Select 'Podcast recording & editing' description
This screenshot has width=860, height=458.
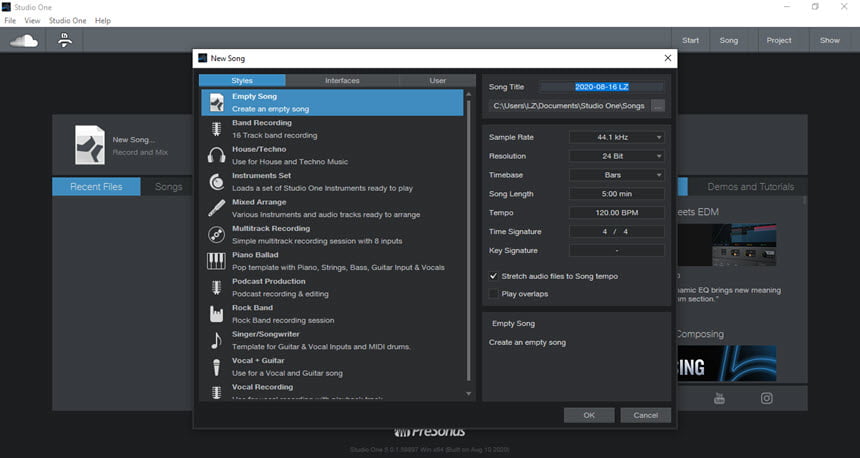pos(280,294)
